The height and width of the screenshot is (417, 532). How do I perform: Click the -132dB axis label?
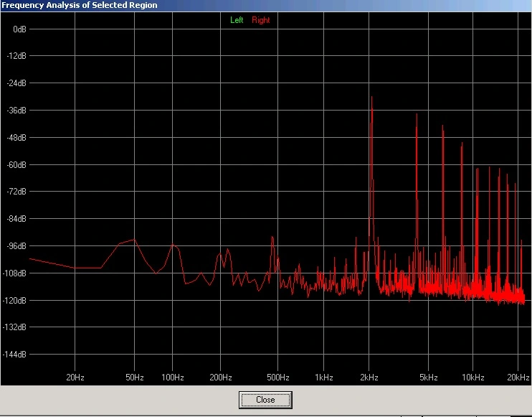coord(14,327)
